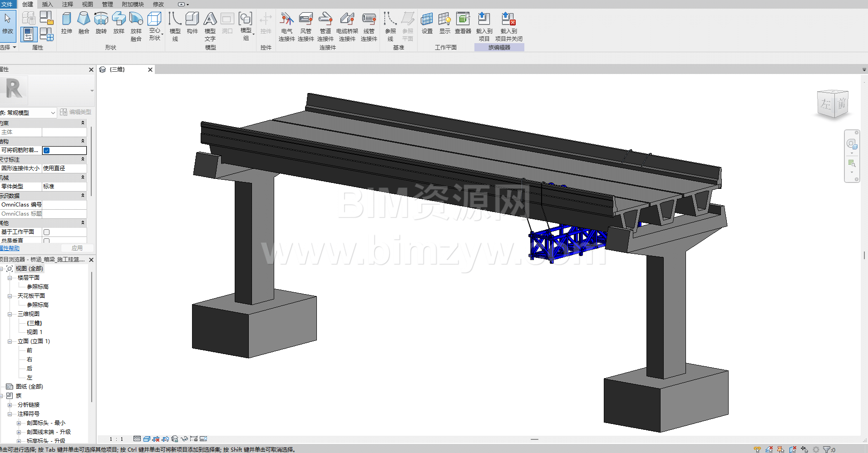Open 视图 1 in the project browser

[35, 332]
